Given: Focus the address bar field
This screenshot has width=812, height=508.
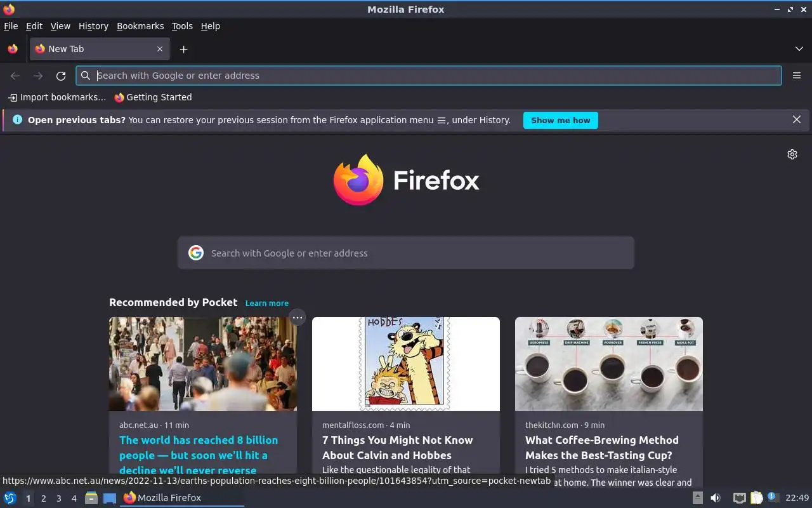Looking at the screenshot, I should point(429,76).
